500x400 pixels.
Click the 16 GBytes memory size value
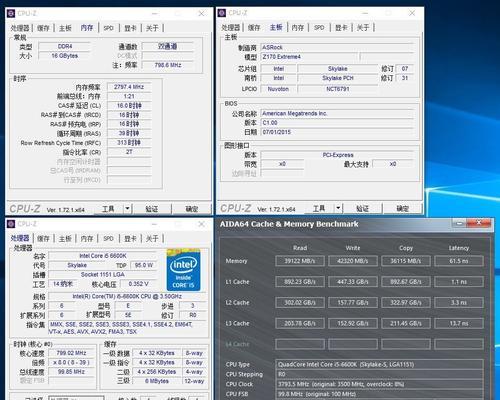65,56
